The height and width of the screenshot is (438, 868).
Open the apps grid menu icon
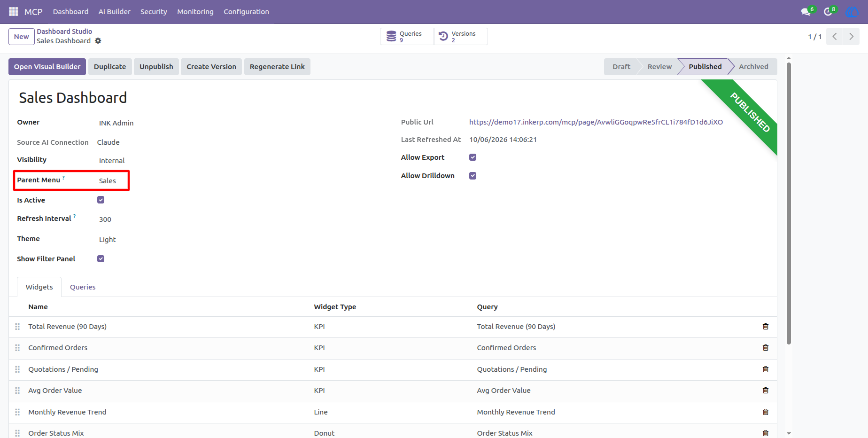click(14, 11)
